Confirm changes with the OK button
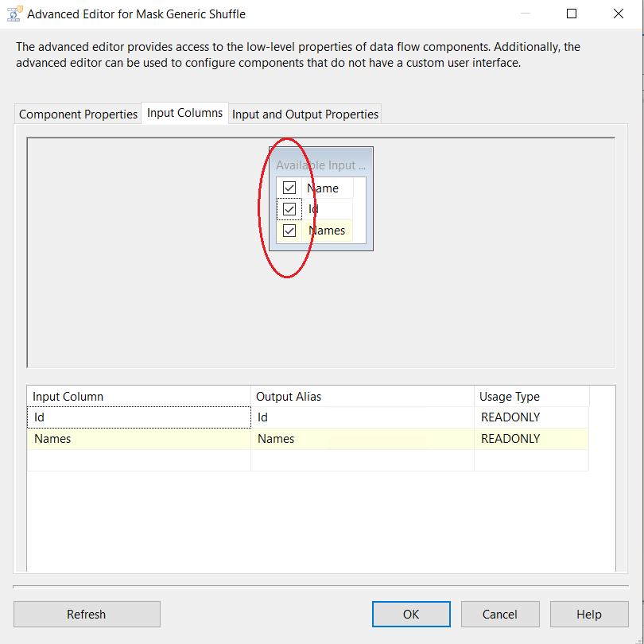This screenshot has height=644, width=644. pyautogui.click(x=411, y=614)
